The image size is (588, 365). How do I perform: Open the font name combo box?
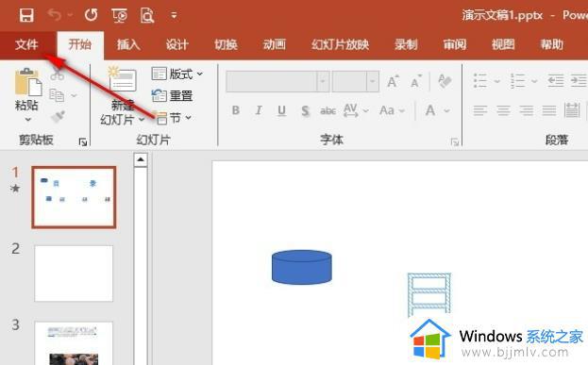(277, 80)
